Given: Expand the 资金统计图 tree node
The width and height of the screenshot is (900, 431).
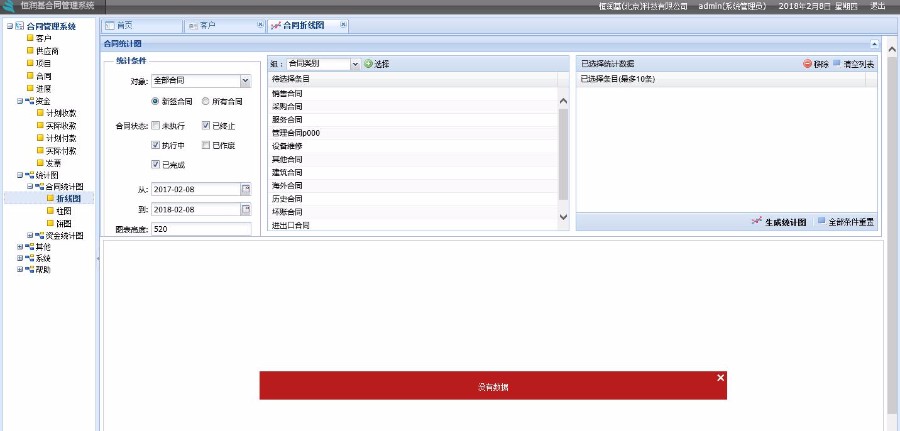Looking at the screenshot, I should [30, 235].
